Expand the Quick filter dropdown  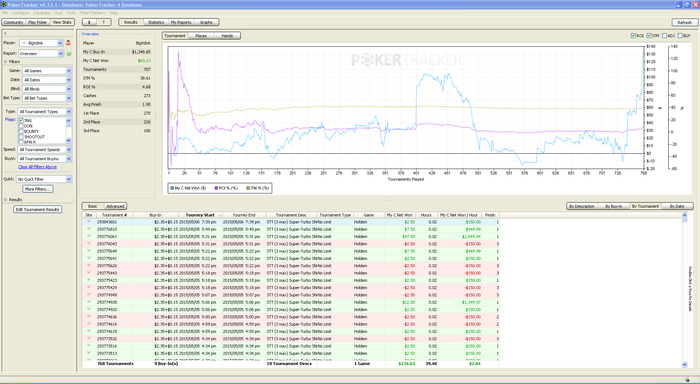[x=44, y=179]
